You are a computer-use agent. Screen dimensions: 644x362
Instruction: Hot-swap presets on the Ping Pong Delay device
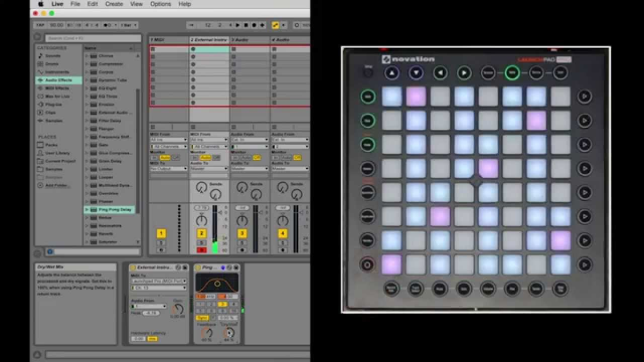tap(229, 268)
